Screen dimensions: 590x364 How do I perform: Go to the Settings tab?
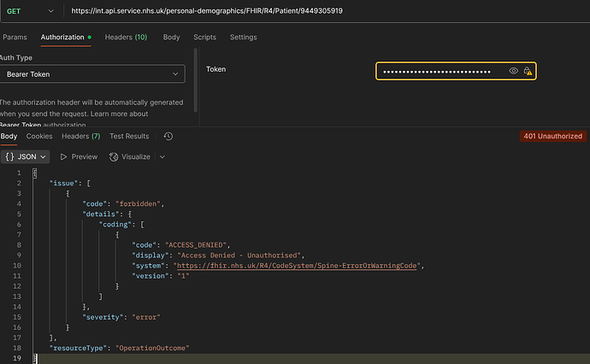(243, 38)
